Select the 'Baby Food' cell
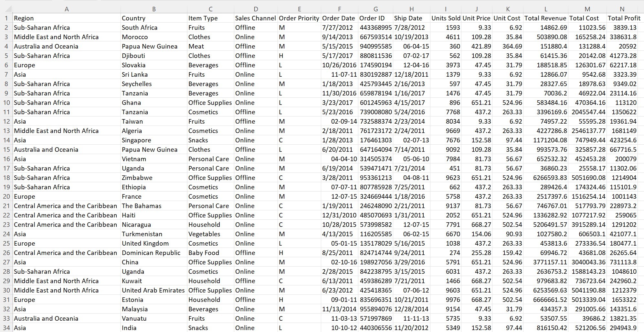The width and height of the screenshot is (644, 332). (211, 253)
